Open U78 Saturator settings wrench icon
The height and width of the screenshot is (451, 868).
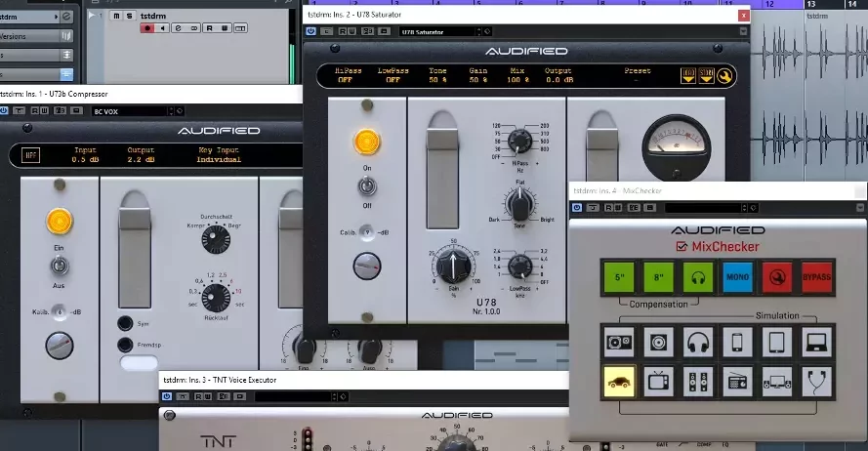coord(724,76)
